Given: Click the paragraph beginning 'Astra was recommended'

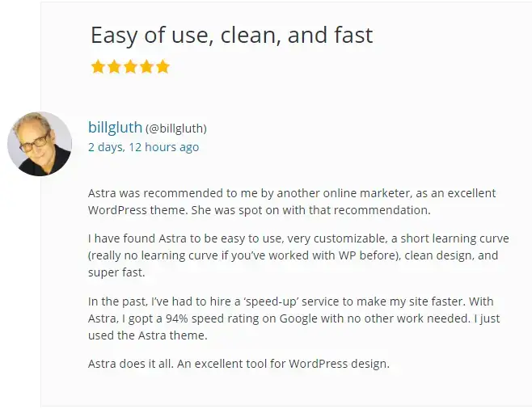Looking at the screenshot, I should (292, 201).
